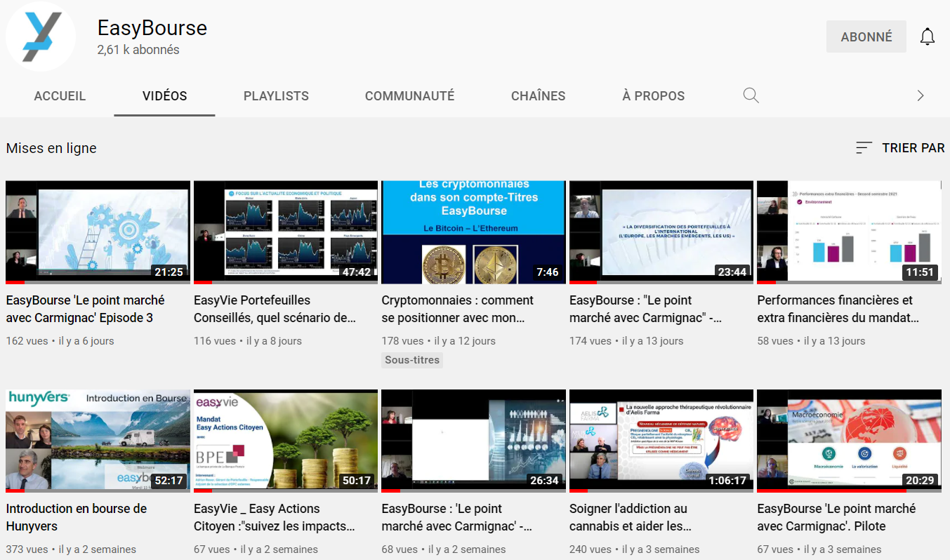Click the Aelis Farma cannabis addiction thumbnail
950x560 pixels.
point(661,440)
